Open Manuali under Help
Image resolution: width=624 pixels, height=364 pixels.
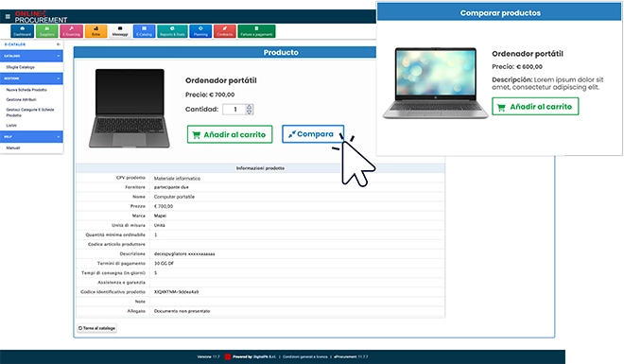point(12,147)
